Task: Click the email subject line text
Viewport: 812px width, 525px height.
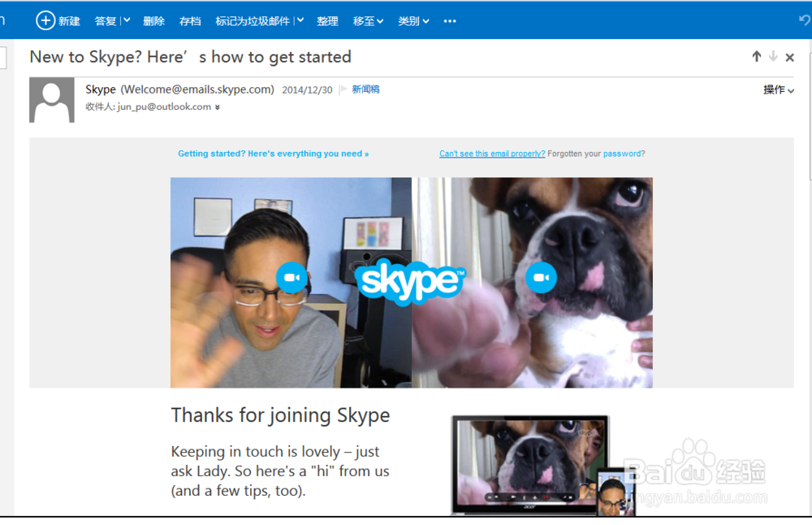Action: (x=191, y=57)
